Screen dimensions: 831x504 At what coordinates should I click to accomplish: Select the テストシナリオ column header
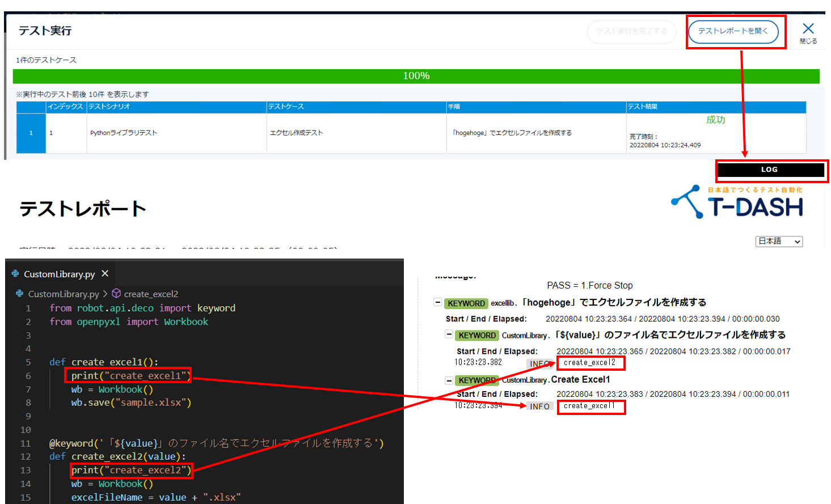pyautogui.click(x=176, y=107)
